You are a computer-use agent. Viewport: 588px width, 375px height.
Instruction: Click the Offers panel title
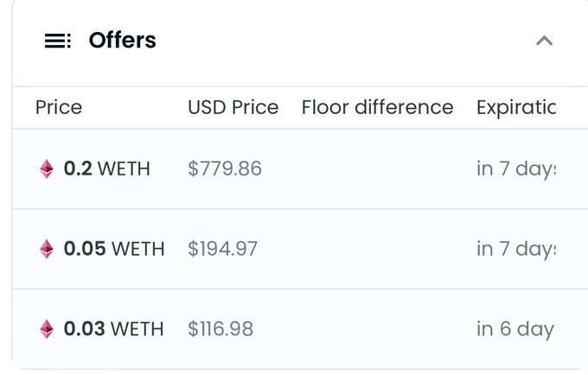pos(122,41)
